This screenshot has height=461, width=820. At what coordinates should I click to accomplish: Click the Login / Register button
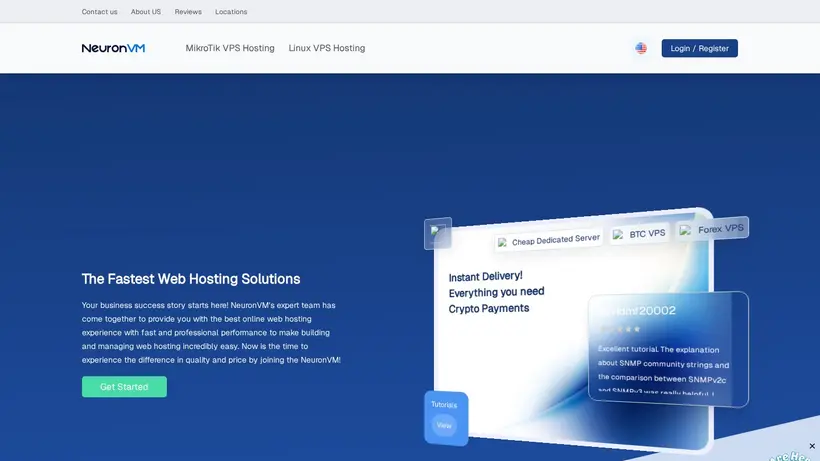700,48
